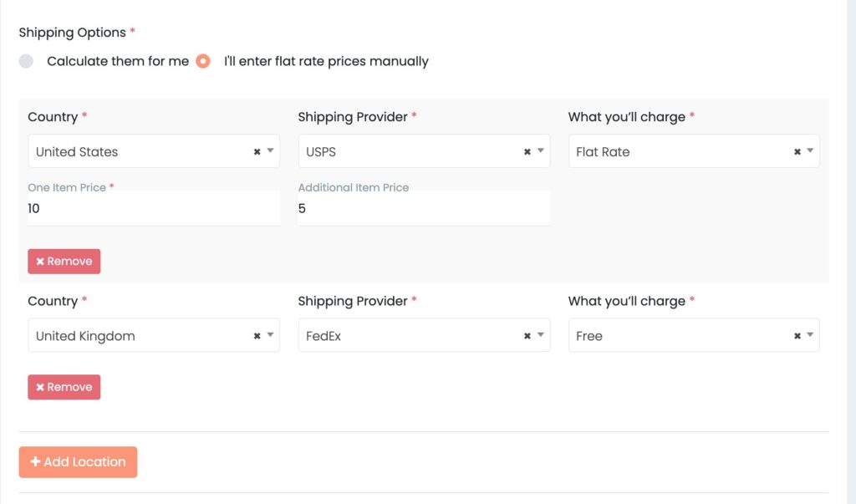Expand the USPS shipping provider dropdown
Viewport: 856px width, 504px height.
[542, 151]
